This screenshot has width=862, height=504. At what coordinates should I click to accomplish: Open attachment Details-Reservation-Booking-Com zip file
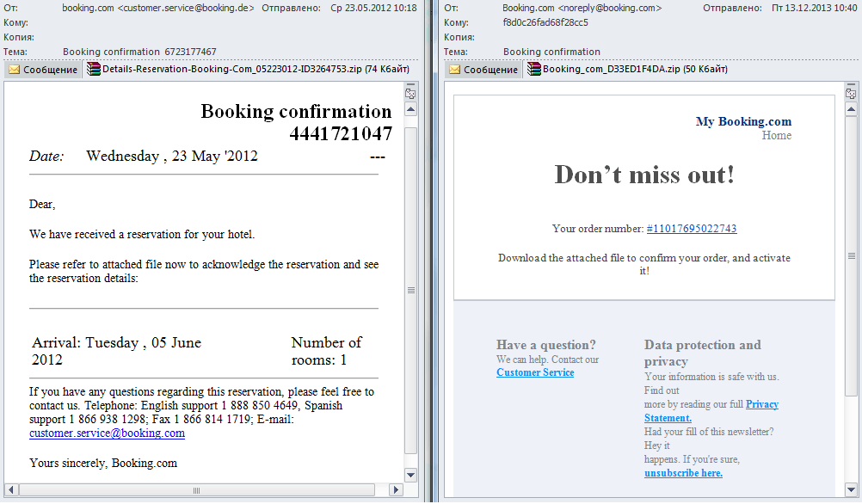click(x=249, y=70)
